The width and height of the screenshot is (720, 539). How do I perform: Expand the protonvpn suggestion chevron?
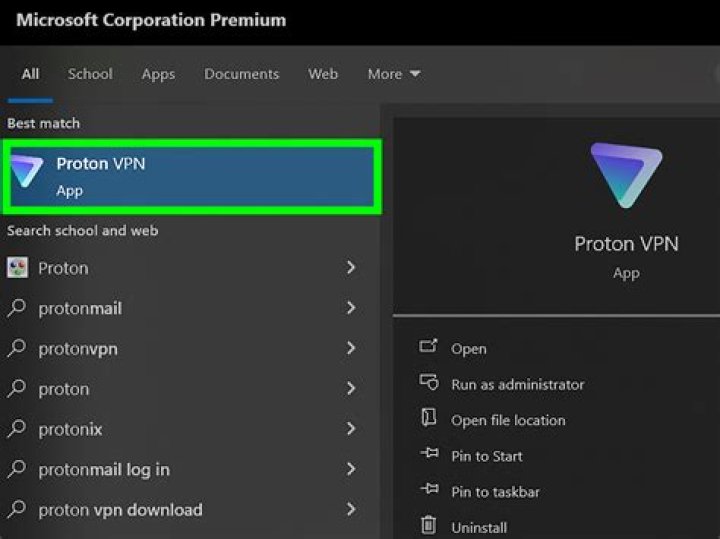click(351, 348)
